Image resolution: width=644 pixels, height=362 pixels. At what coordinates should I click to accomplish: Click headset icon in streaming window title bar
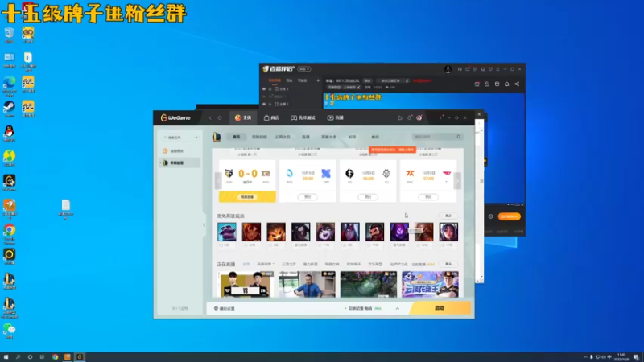click(x=460, y=69)
